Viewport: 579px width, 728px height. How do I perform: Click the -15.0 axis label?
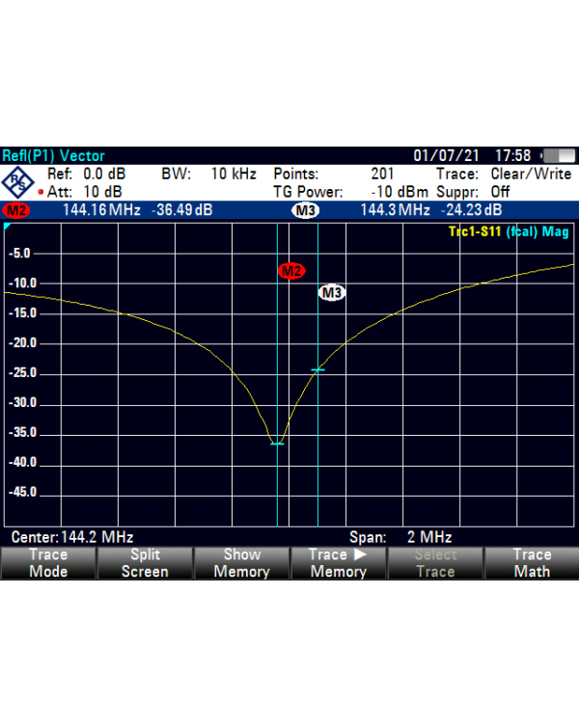(x=22, y=313)
